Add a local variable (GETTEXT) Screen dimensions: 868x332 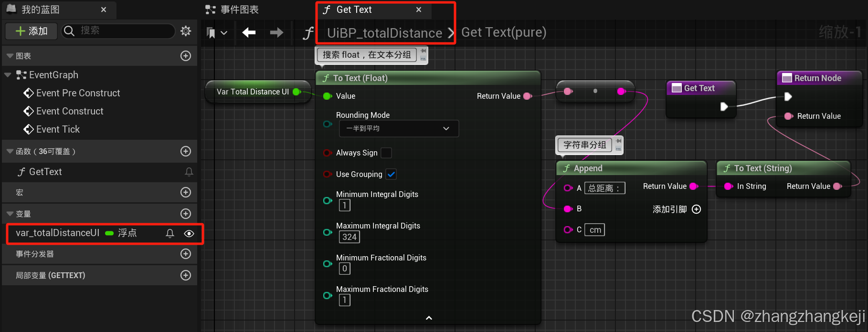186,275
